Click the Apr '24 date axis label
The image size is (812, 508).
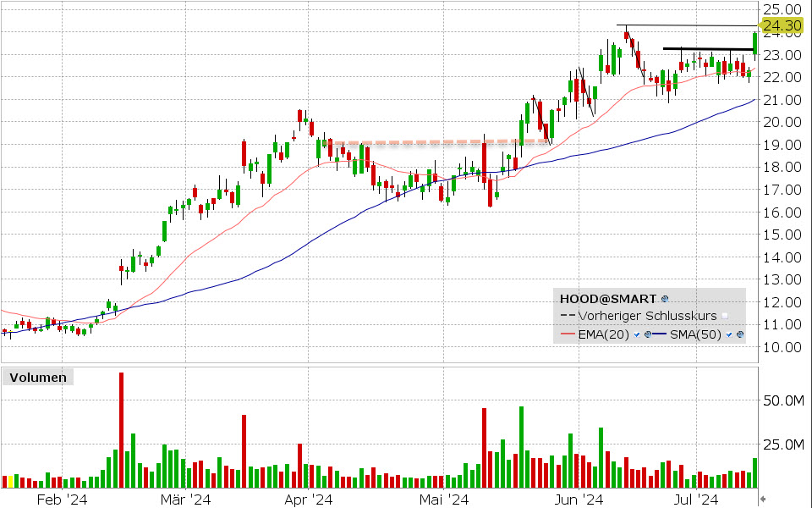click(x=309, y=500)
